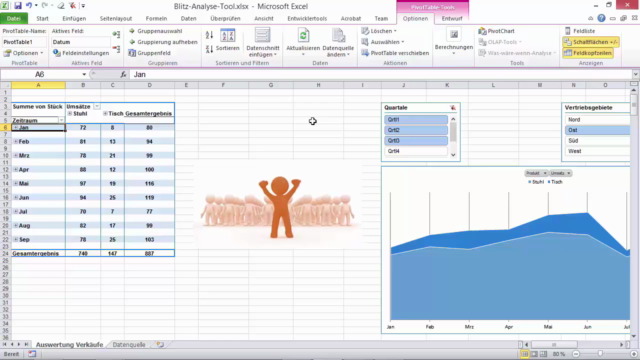Open the Zeitraum filter dropdown
Image resolution: width=640 pixels, height=360 pixels.
point(61,120)
